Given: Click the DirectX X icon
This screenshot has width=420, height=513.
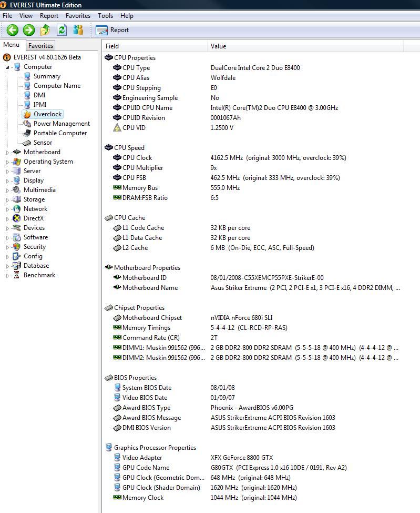Looking at the screenshot, I should (17, 218).
